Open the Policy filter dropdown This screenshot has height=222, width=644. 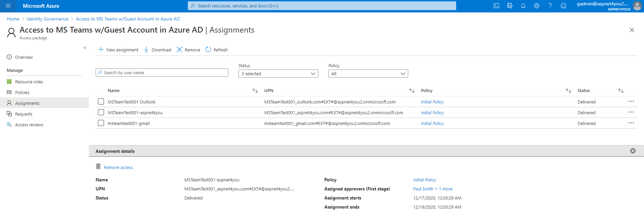(x=368, y=74)
